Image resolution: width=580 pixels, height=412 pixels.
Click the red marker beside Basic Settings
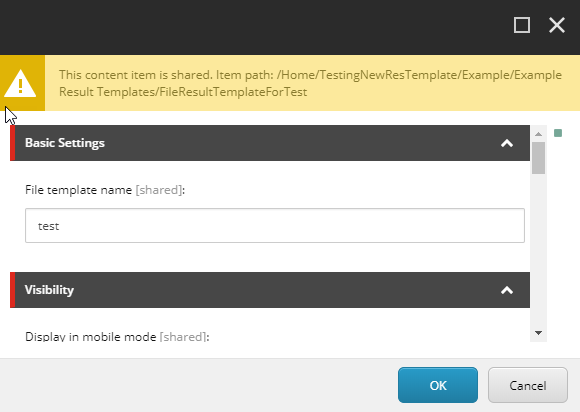point(13,143)
